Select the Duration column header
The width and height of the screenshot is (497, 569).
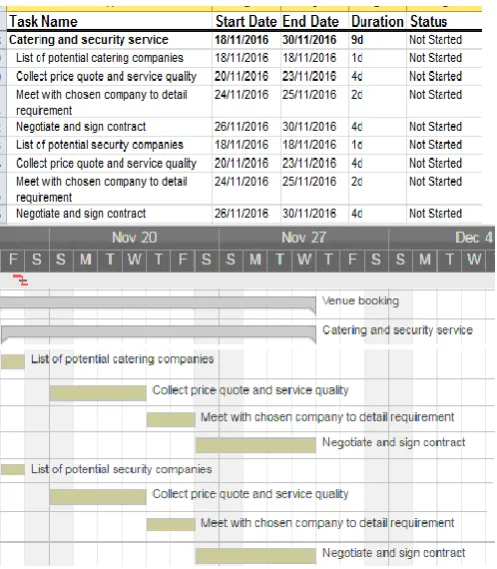click(x=377, y=21)
